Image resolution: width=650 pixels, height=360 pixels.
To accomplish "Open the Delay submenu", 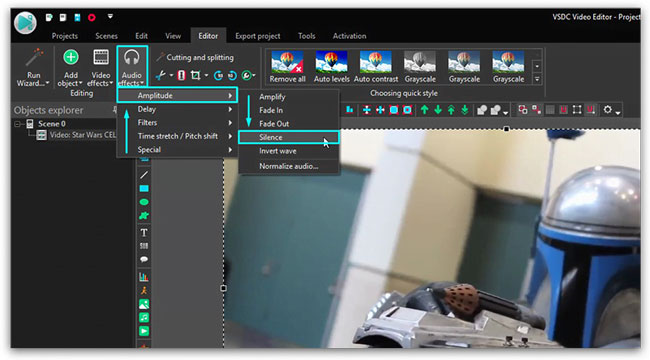I will point(177,109).
